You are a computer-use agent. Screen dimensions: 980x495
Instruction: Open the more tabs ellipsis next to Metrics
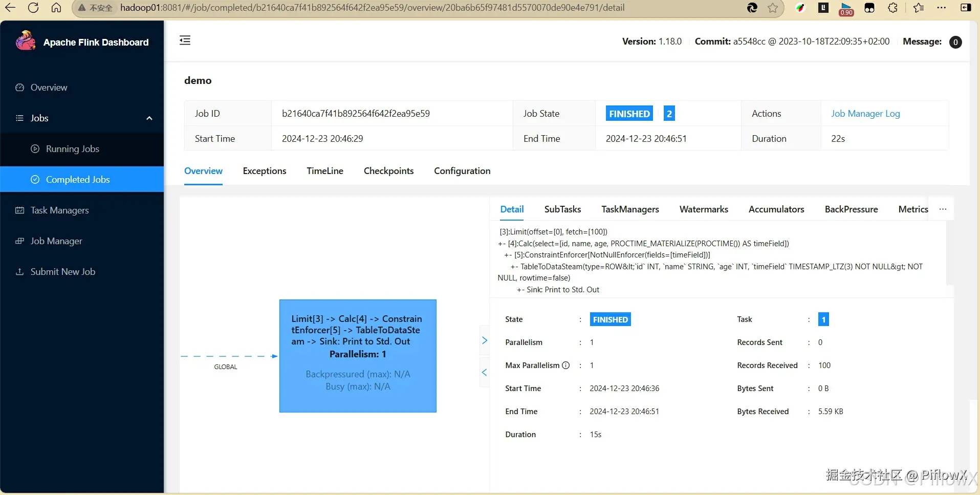[943, 209]
